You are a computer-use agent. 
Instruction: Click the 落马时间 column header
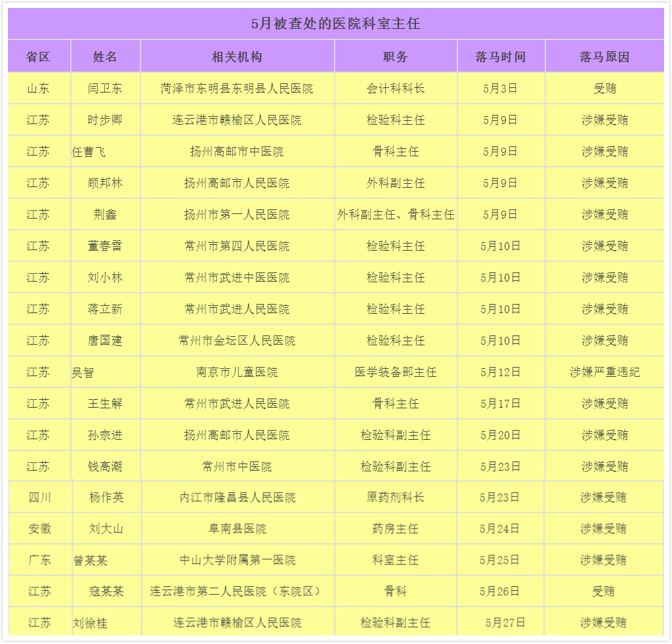(x=501, y=56)
